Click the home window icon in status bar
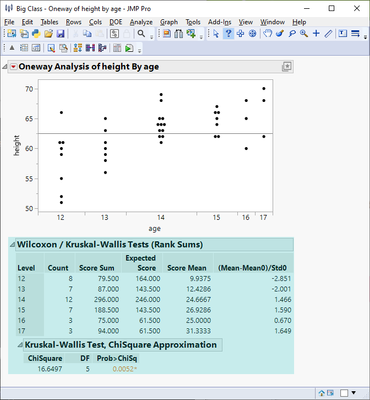Screen dimensions: 370x400 click(x=322, y=393)
